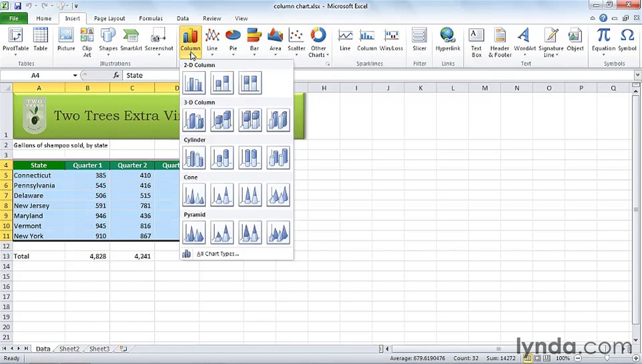Insert an Equation
Image resolution: width=642 pixels, height=364 pixels.
tap(604, 42)
